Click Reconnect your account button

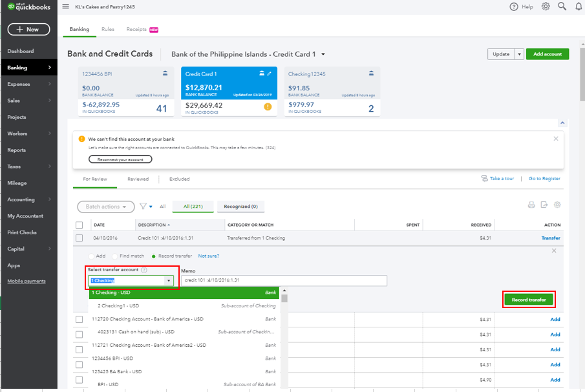(x=120, y=160)
